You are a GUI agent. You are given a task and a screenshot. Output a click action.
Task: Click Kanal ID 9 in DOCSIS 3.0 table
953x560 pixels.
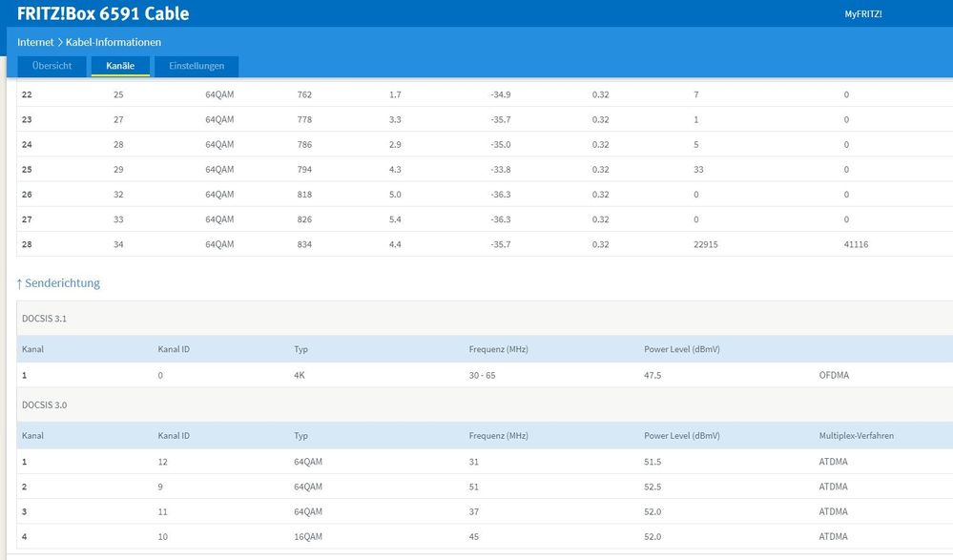pyautogui.click(x=160, y=487)
